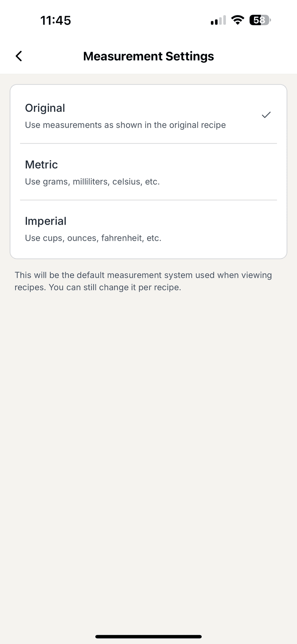This screenshot has width=297, height=644.
Task: Select the Original measurement option
Action: [45, 108]
